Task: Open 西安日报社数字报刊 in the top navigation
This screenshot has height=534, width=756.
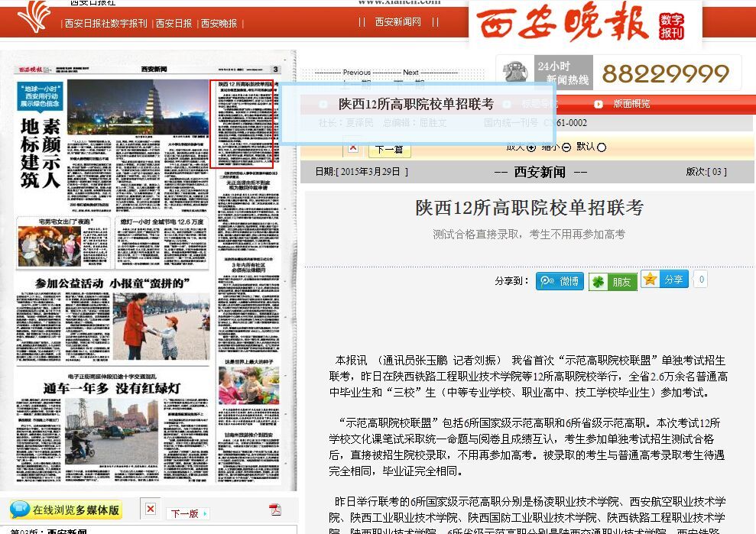Action: click(x=105, y=23)
